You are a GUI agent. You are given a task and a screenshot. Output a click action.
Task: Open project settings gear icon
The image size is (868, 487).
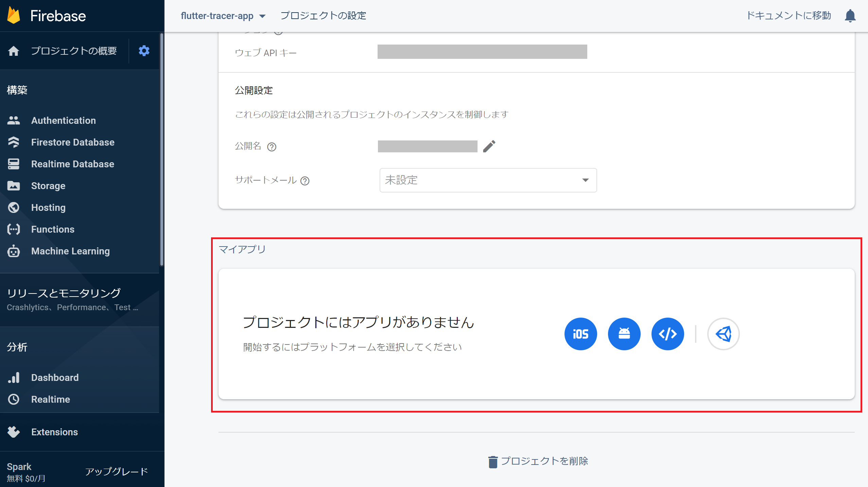[x=144, y=51]
